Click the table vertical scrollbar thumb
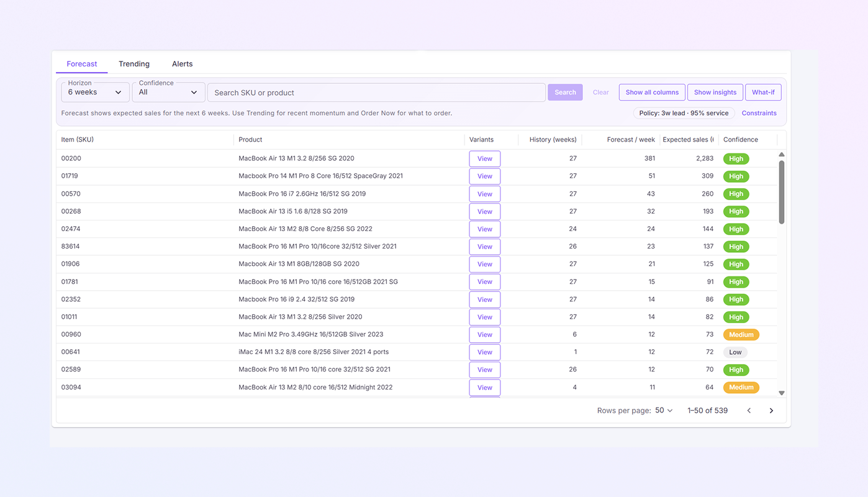The height and width of the screenshot is (497, 868). 782,191
